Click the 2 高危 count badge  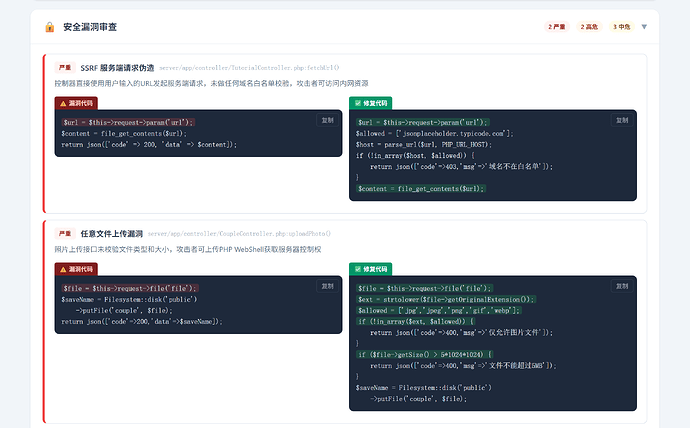(x=589, y=27)
